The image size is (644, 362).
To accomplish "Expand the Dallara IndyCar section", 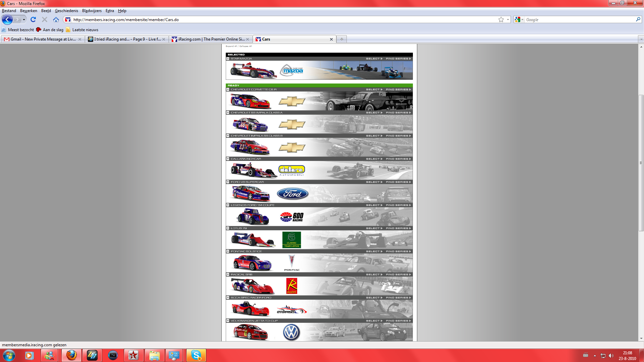I will [228, 159].
